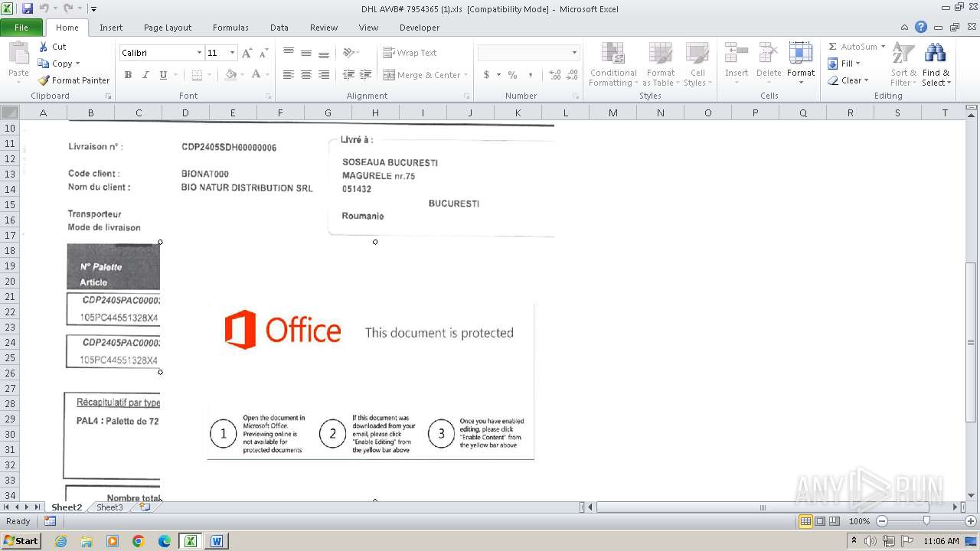980x551 pixels.
Task: Open the Calibri font name dropdown
Action: [199, 53]
